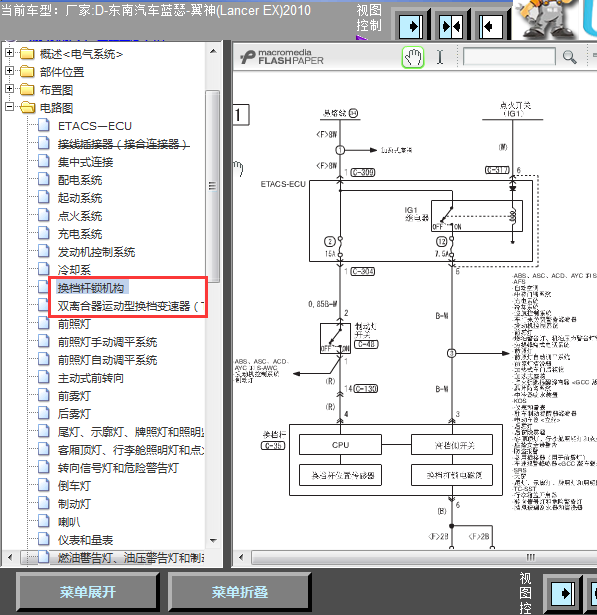Open the 倒车灯 diagram

pyautogui.click(x=74, y=486)
